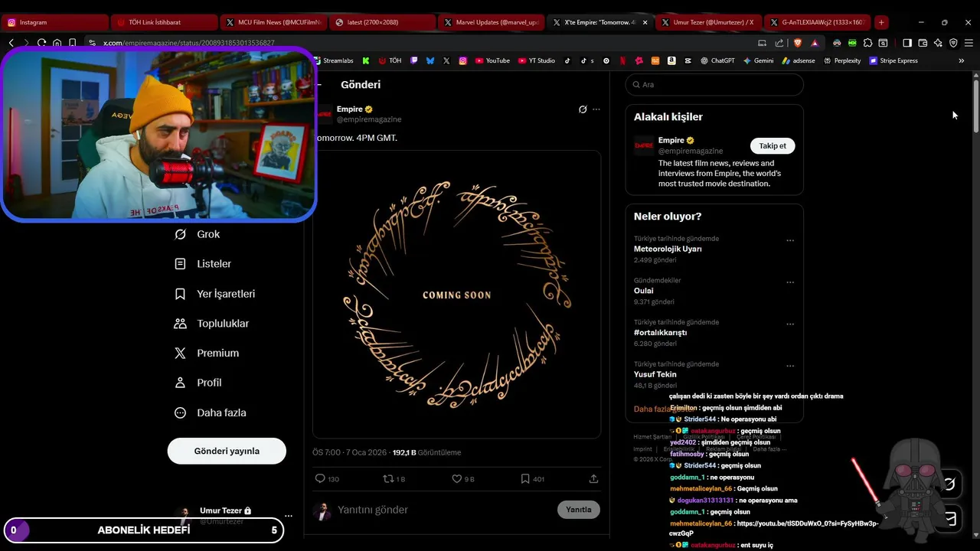The image size is (980, 551).
Task: Click the Gönderi yayınla button
Action: (227, 451)
